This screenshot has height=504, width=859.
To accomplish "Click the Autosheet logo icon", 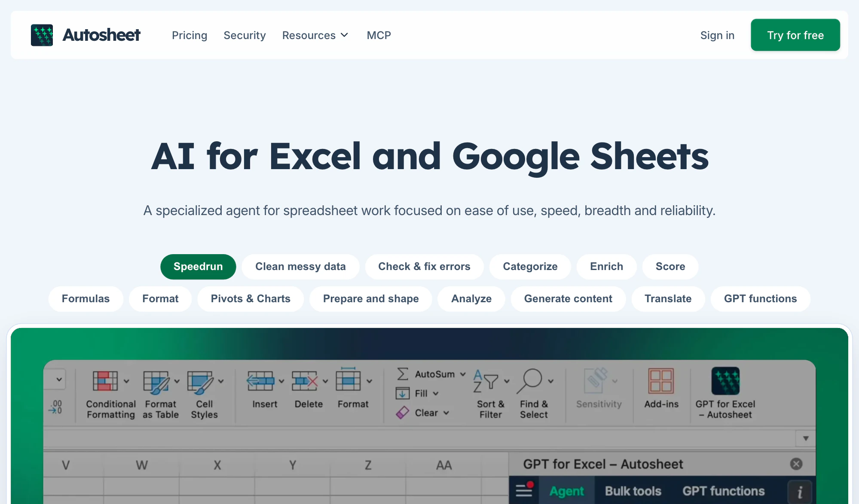I will pyautogui.click(x=42, y=35).
